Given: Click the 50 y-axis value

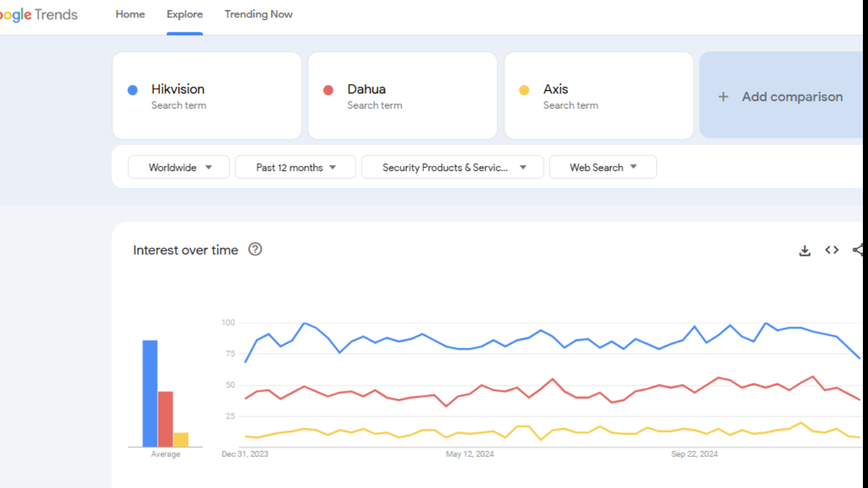Looking at the screenshot, I should tap(230, 385).
